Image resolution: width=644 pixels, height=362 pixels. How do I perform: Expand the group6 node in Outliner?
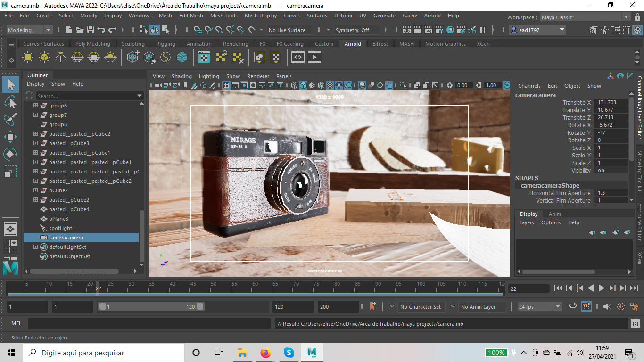coord(35,106)
